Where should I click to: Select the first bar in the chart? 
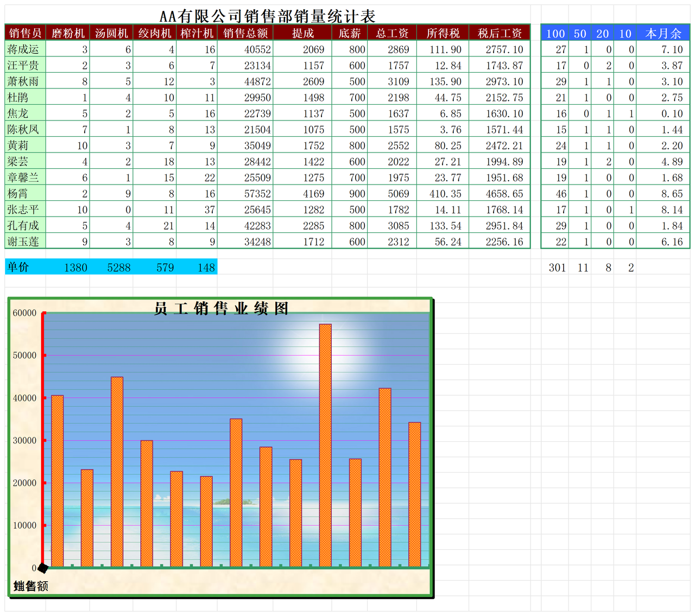click(58, 480)
